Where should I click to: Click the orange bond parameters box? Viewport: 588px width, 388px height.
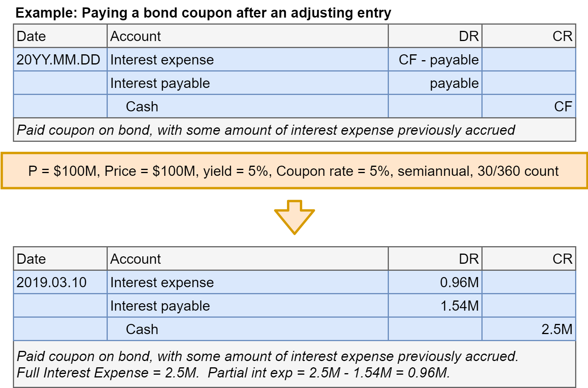coord(294,171)
